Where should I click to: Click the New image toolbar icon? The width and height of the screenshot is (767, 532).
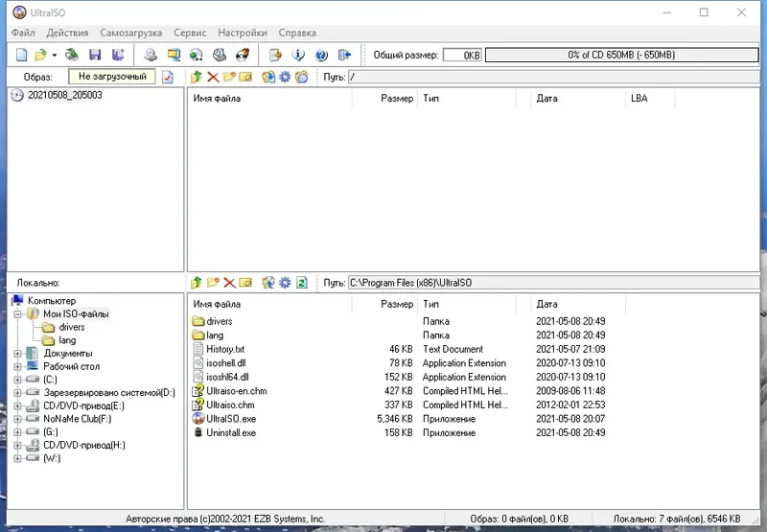point(21,55)
